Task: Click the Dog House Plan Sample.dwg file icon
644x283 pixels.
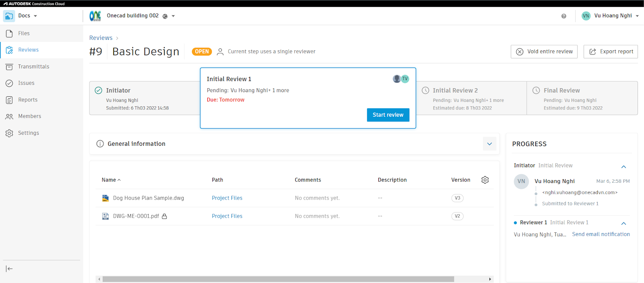Action: click(x=105, y=198)
